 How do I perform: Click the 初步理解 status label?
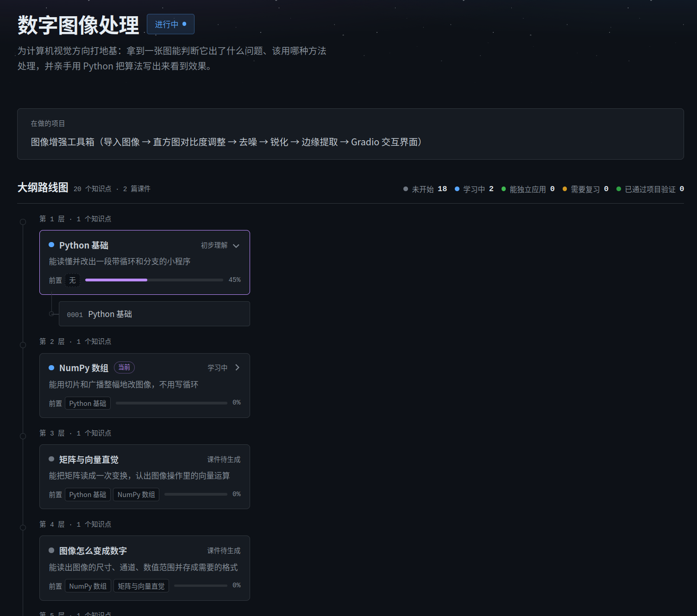point(214,245)
